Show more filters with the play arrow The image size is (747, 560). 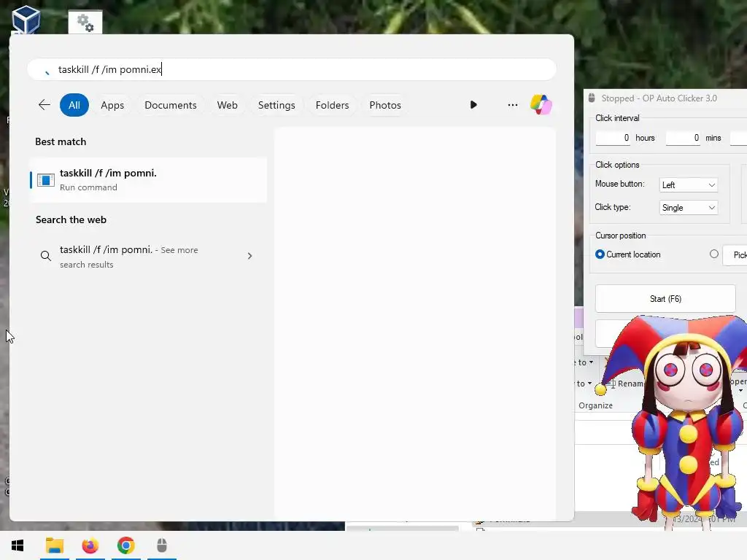pyautogui.click(x=473, y=105)
